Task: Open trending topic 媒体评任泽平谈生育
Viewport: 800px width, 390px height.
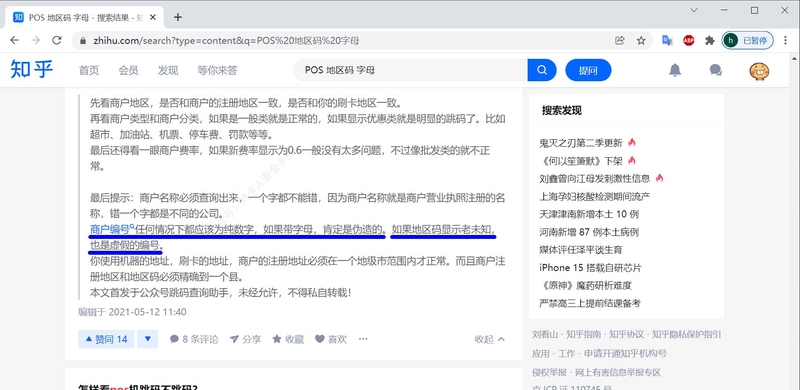Action: (581, 250)
